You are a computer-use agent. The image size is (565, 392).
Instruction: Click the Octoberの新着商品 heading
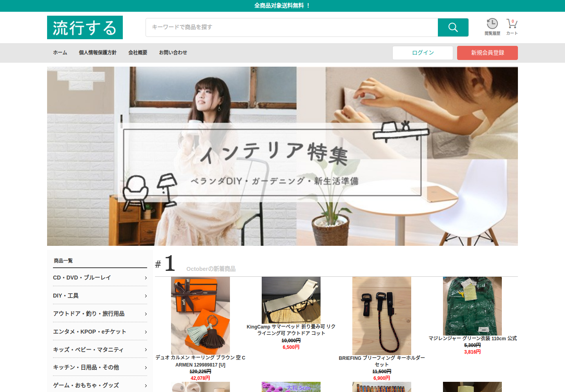(x=211, y=269)
